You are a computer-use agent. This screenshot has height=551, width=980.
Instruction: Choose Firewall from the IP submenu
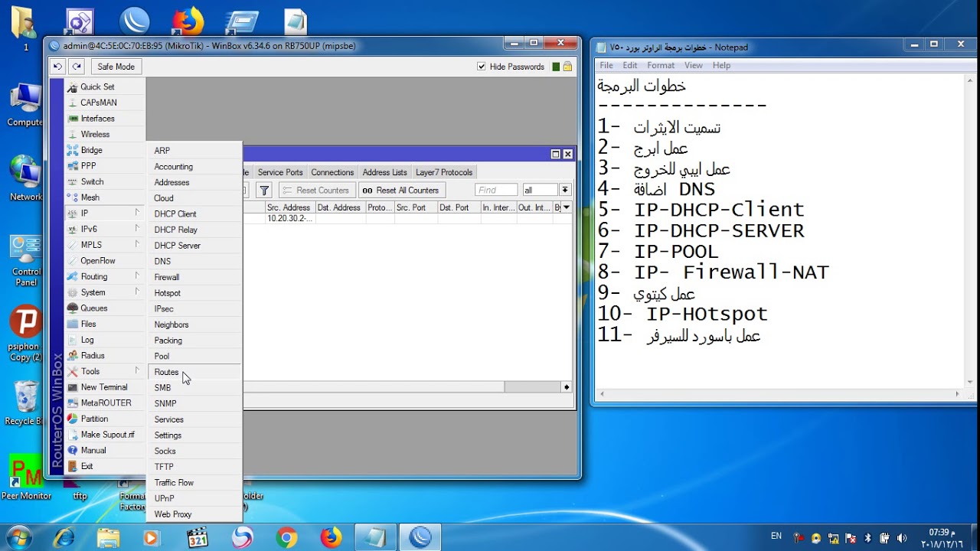(x=194, y=277)
